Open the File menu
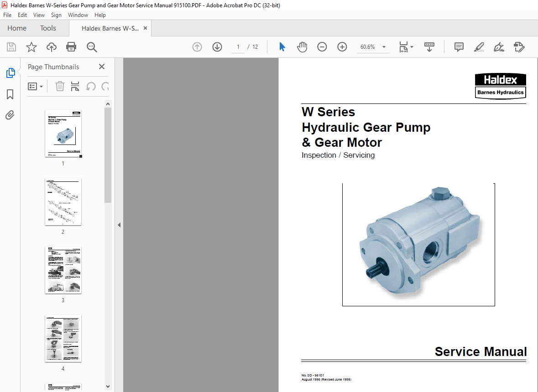Viewport: 538px width, 392px height. click(x=7, y=15)
